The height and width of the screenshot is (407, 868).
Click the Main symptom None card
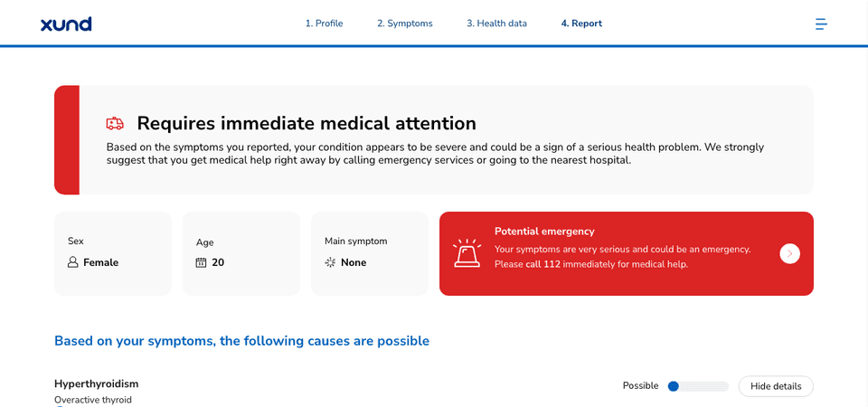click(x=370, y=253)
